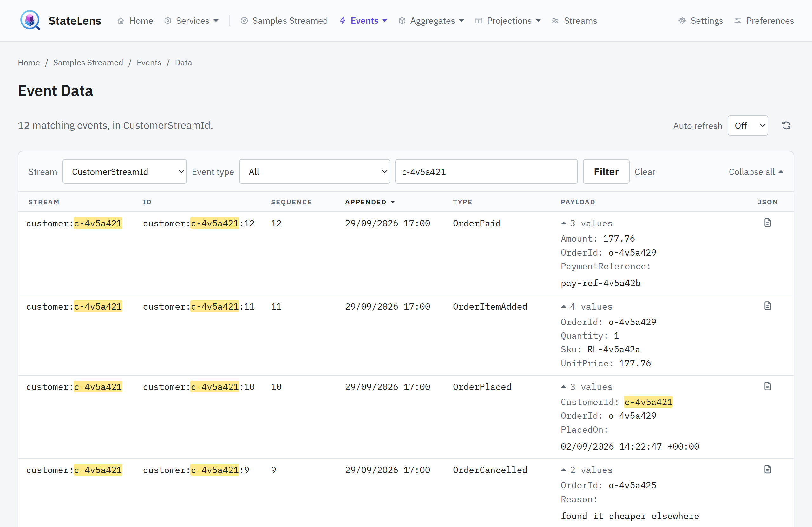Click the TYPE column header

(x=462, y=202)
